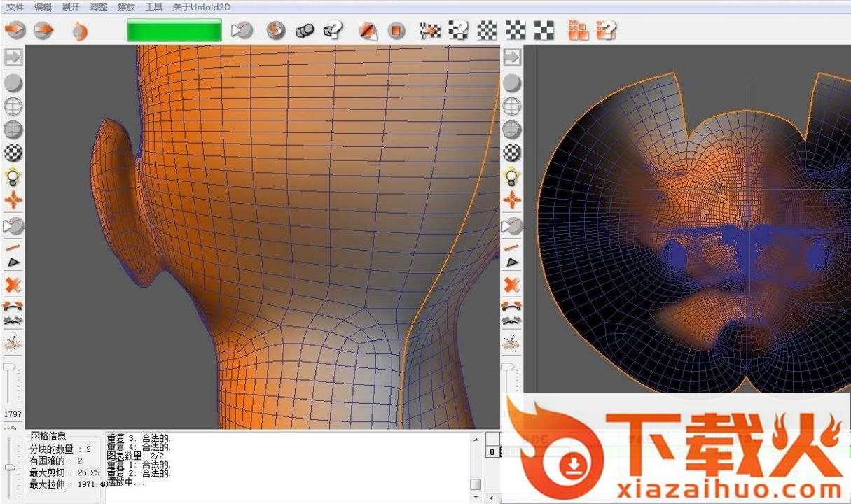The image size is (851, 504).
Task: Click dark curved edge-loop icon in UV view
Action: click(513, 322)
